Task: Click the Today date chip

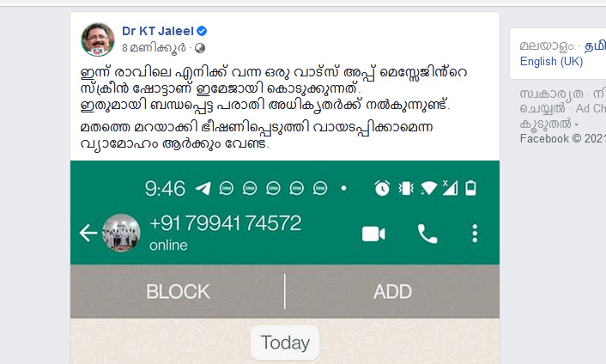Action: click(x=285, y=343)
